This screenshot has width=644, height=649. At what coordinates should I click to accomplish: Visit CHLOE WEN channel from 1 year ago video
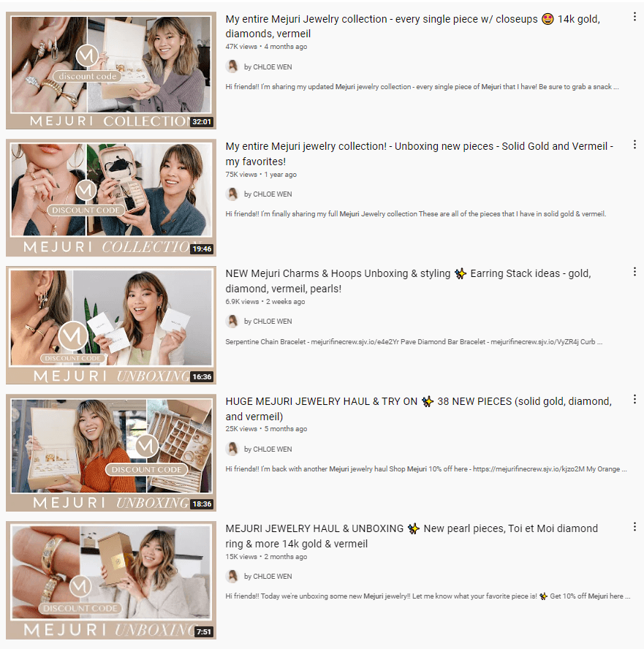[x=268, y=194]
